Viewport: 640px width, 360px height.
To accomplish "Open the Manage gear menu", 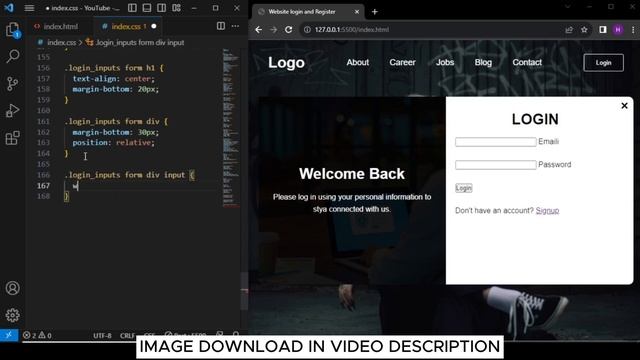I will click(13, 315).
